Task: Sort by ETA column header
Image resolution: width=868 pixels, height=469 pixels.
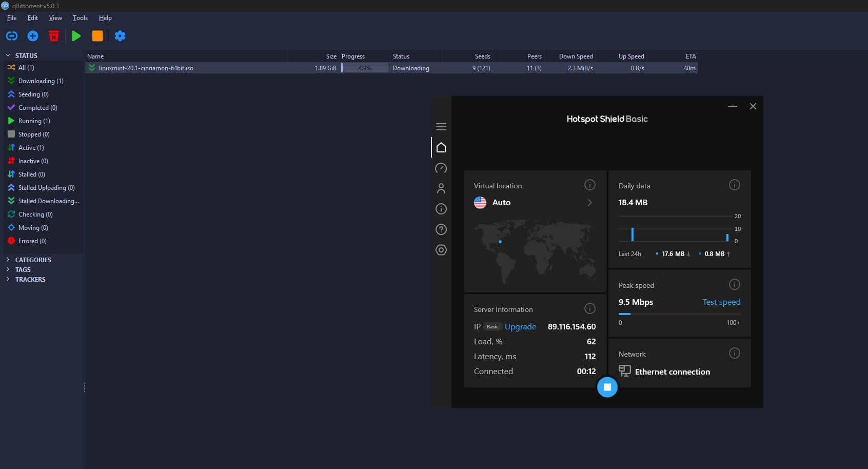Action: (x=673, y=56)
